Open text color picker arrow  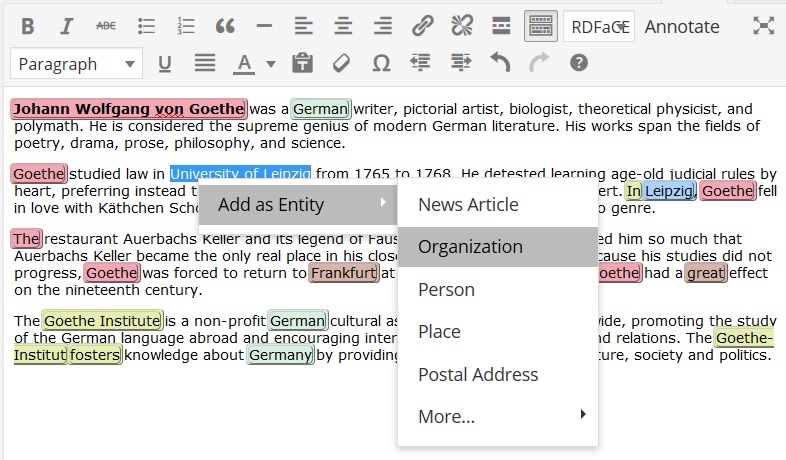coord(270,64)
